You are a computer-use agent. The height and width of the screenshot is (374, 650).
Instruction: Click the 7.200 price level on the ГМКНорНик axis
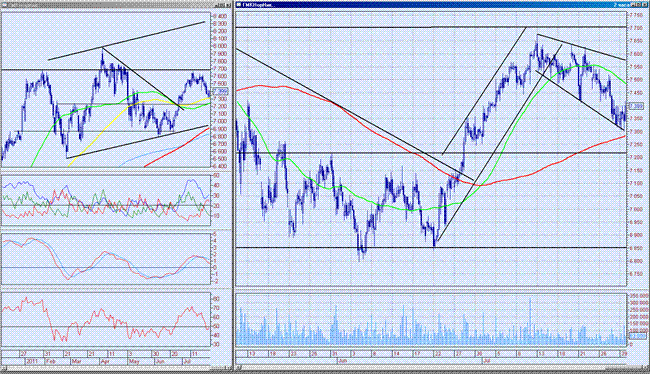pyautogui.click(x=635, y=158)
